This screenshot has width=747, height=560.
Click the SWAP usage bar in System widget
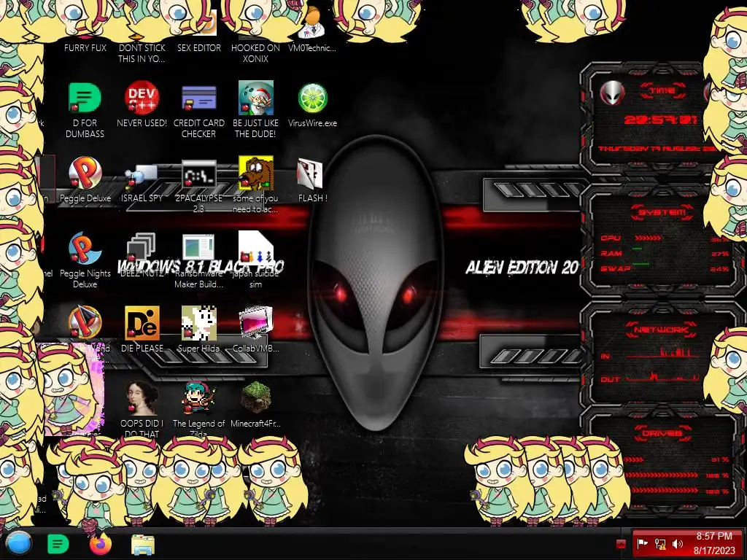point(640,263)
